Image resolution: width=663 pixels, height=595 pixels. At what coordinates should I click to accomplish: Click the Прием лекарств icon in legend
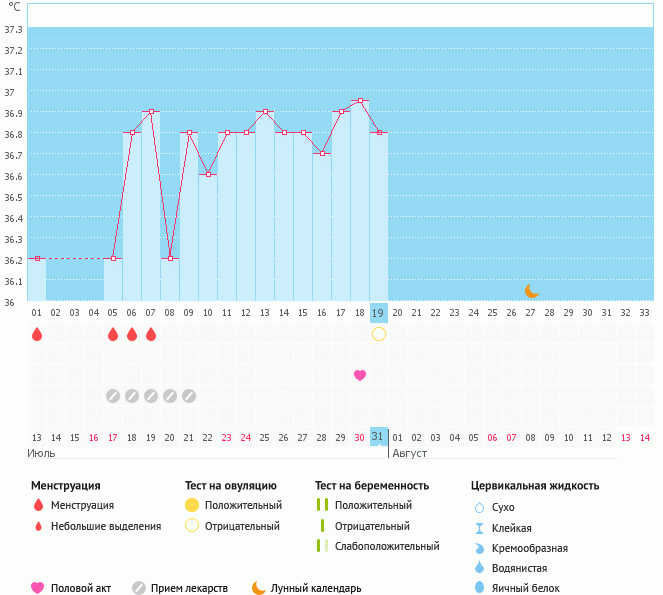(139, 588)
